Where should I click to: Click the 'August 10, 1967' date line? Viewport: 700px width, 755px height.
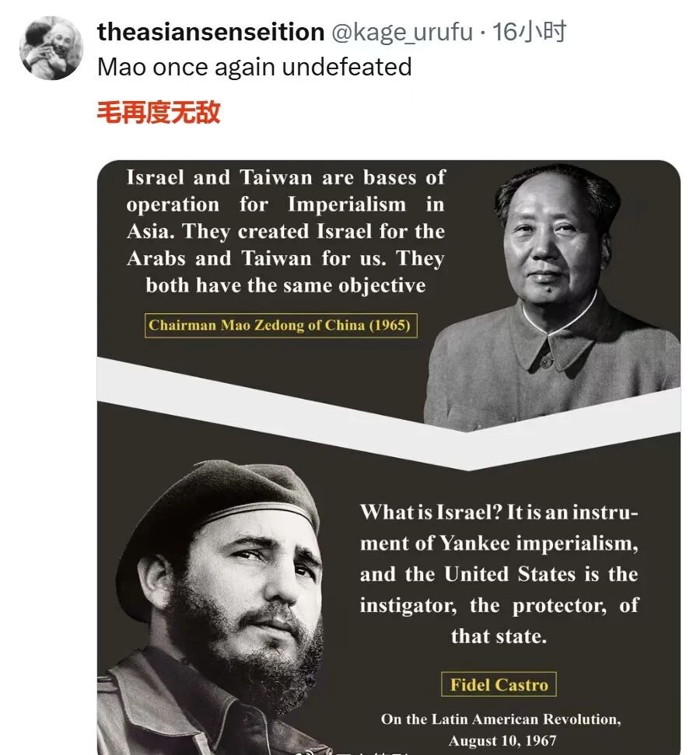(502, 740)
